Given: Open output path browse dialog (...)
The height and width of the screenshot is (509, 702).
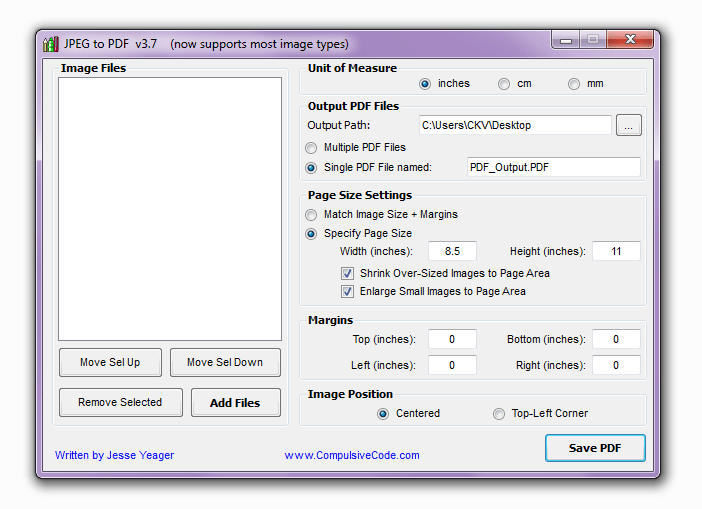Looking at the screenshot, I should [629, 125].
